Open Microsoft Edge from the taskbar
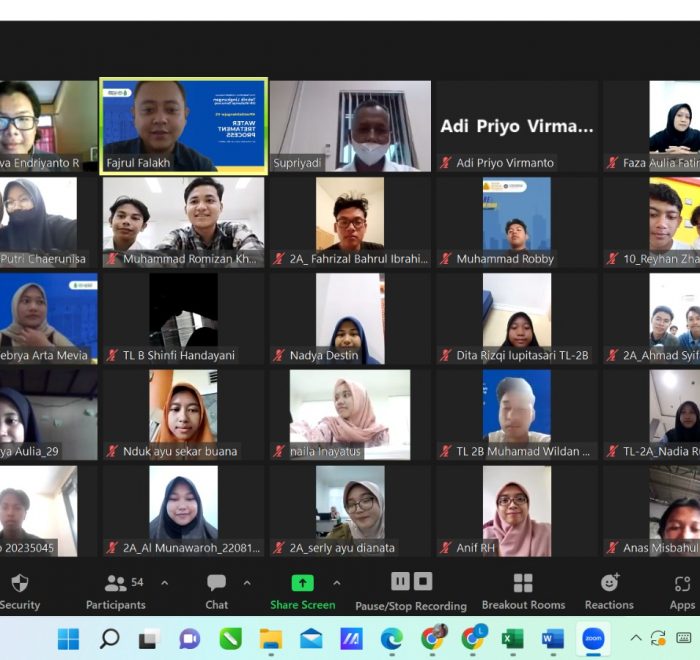Screen dimensions: 700x660 point(391,638)
